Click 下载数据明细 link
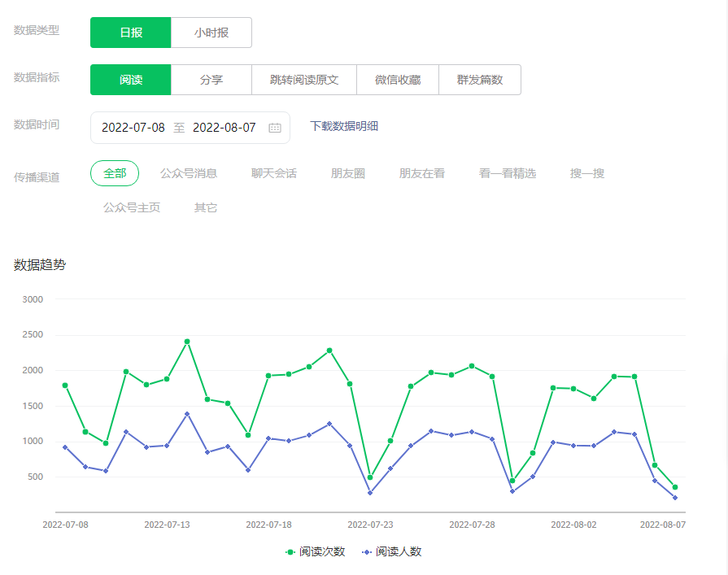This screenshot has width=728, height=575. 344,126
